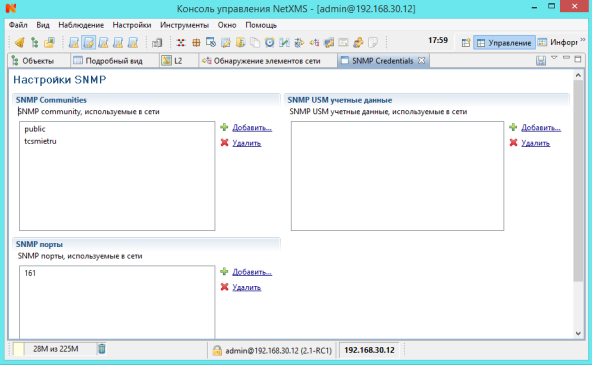Open the Наблюдение menu
This screenshot has width=593, height=365.
81,25
